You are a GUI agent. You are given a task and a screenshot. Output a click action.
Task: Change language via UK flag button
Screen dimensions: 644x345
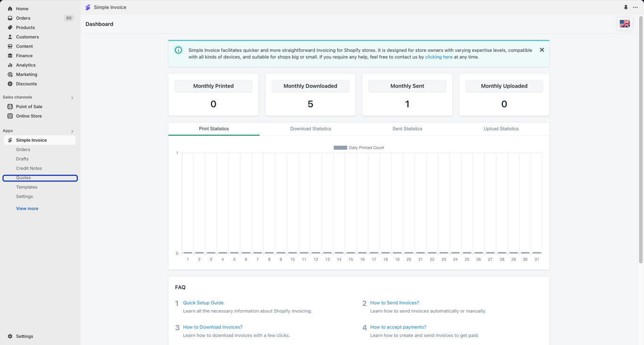625,24
